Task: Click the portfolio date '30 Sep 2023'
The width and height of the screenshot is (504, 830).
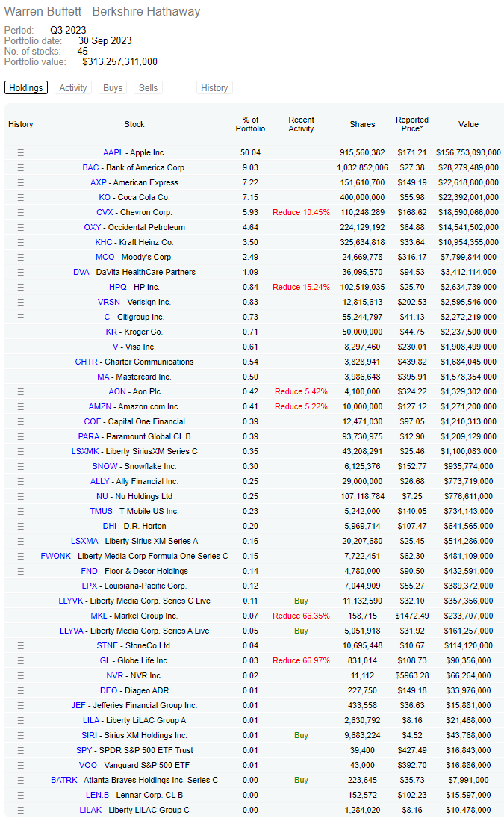Action: point(105,41)
